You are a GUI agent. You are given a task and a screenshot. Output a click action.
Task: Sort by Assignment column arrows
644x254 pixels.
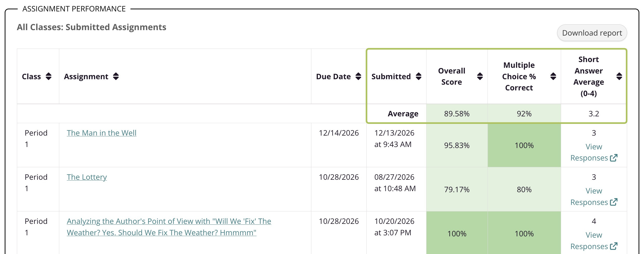pos(116,76)
